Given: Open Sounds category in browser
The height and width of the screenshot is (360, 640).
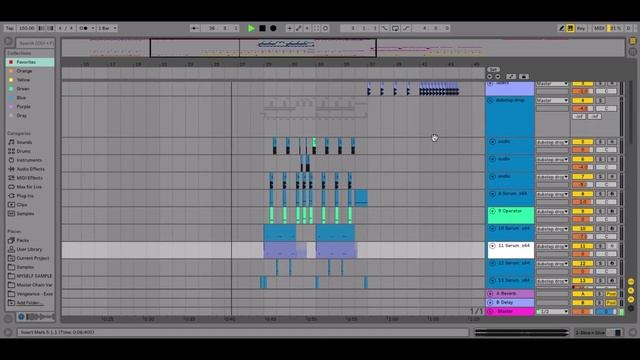Looking at the screenshot, I should pyautogui.click(x=30, y=142).
